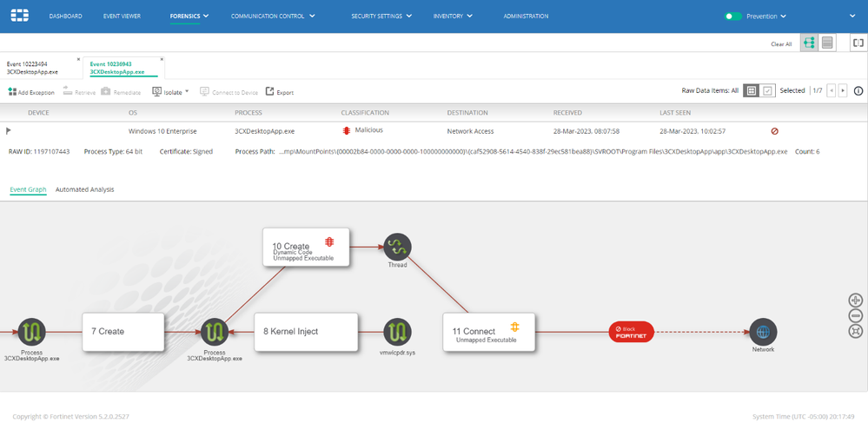
Task: Select the 11 Connect event box
Action: 489,332
